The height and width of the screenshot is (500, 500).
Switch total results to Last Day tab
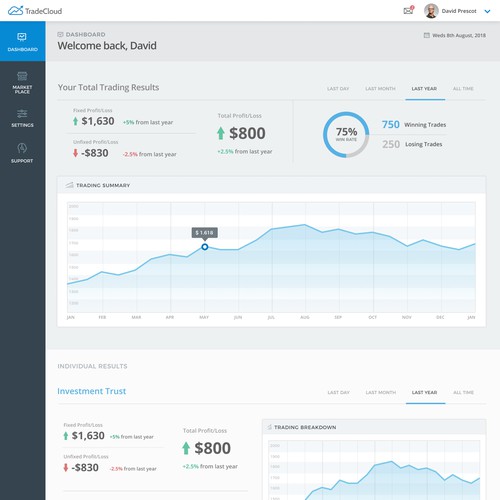(x=338, y=89)
